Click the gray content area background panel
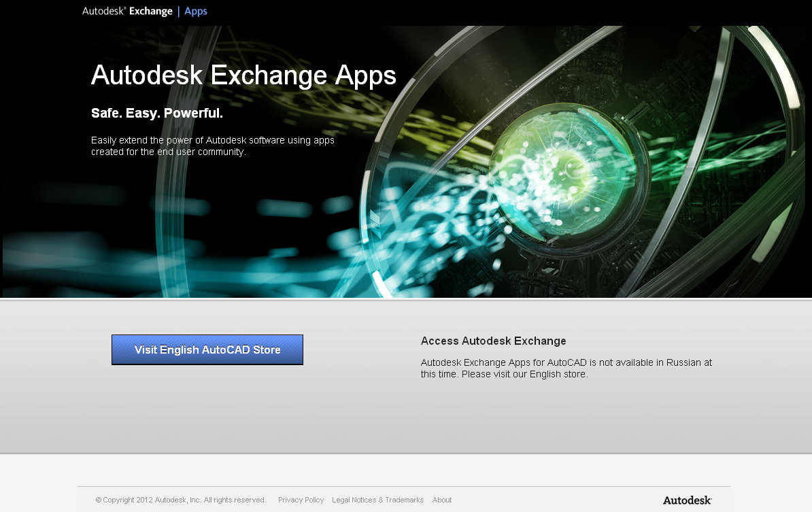The image size is (812, 512). (406, 422)
